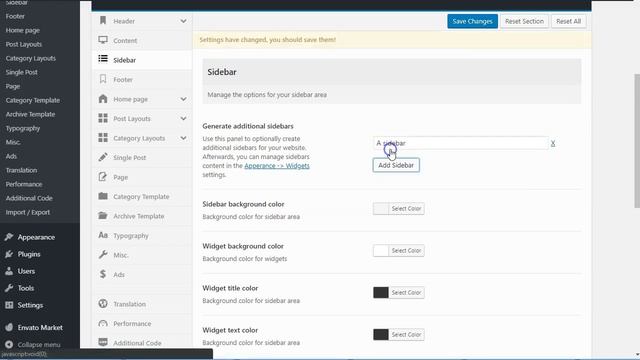Click the Add Sidebar button
Viewport: 640px width, 360px height.
396,165
